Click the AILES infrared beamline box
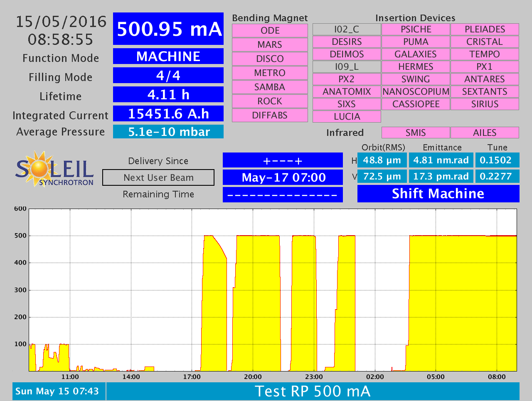 [485, 133]
